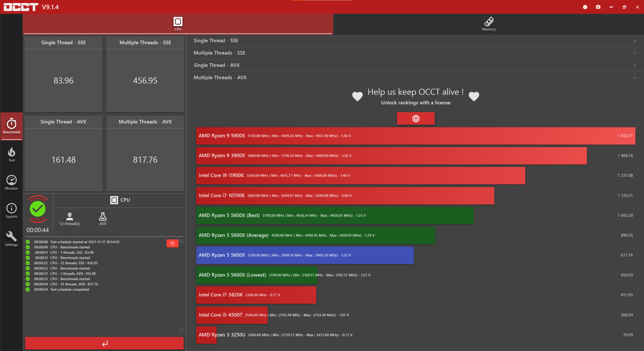Click the AMD Ryzen 3 3250U ranking bar

(x=206, y=335)
